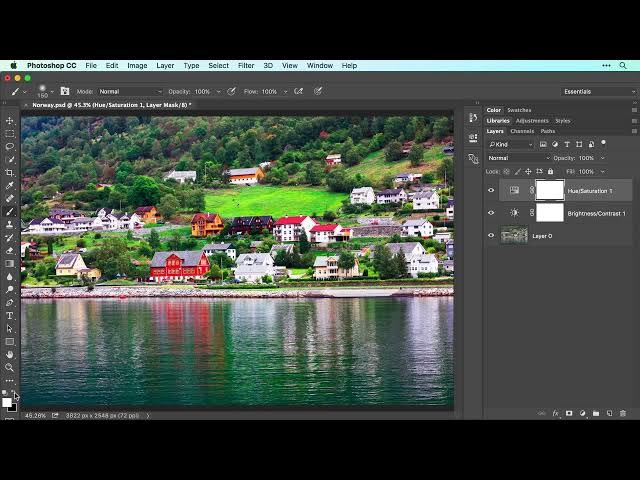The height and width of the screenshot is (480, 640).
Task: Activate the Crop tool
Action: click(x=10, y=172)
